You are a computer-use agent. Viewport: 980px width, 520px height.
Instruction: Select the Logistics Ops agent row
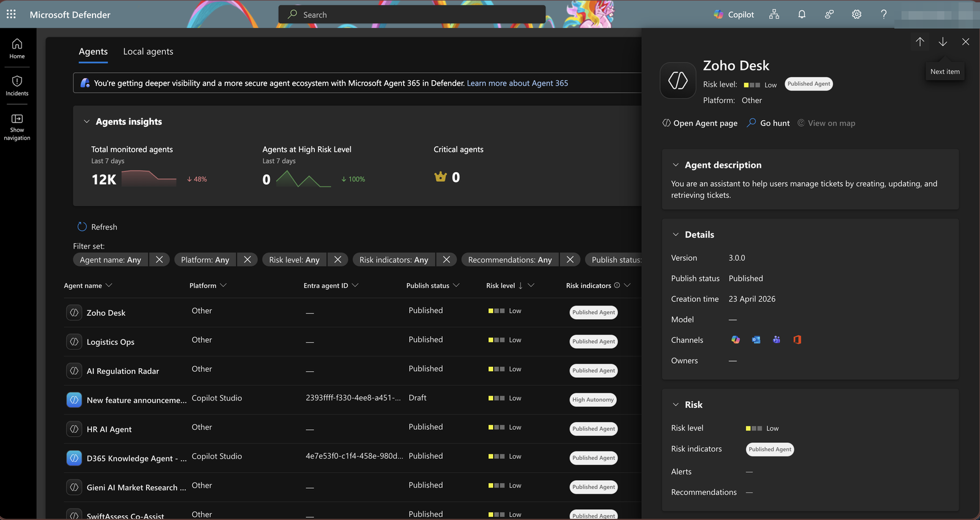coord(352,342)
